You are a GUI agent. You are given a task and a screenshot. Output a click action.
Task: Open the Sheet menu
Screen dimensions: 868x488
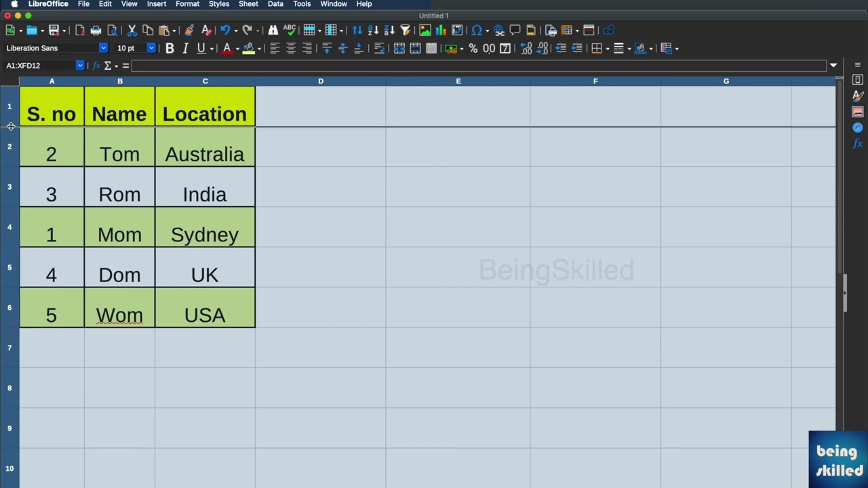248,4
